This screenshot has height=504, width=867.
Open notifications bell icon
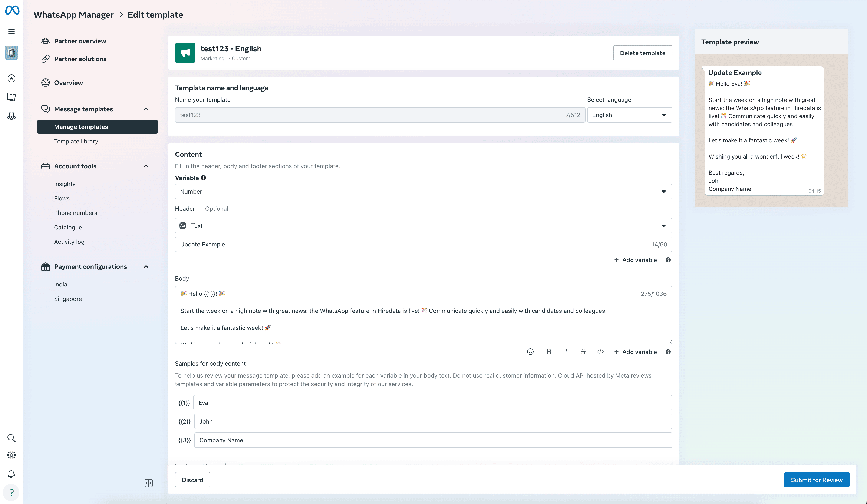[x=11, y=474]
